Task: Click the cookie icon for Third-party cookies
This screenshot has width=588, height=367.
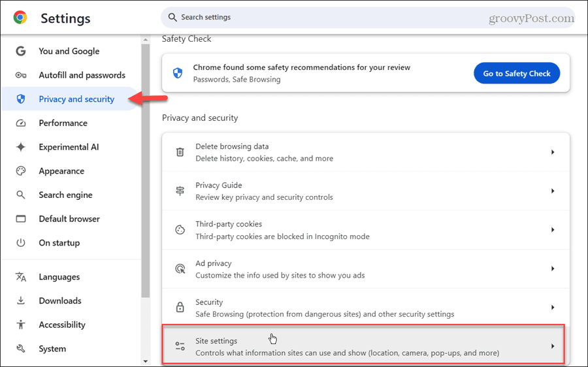Action: (x=180, y=230)
